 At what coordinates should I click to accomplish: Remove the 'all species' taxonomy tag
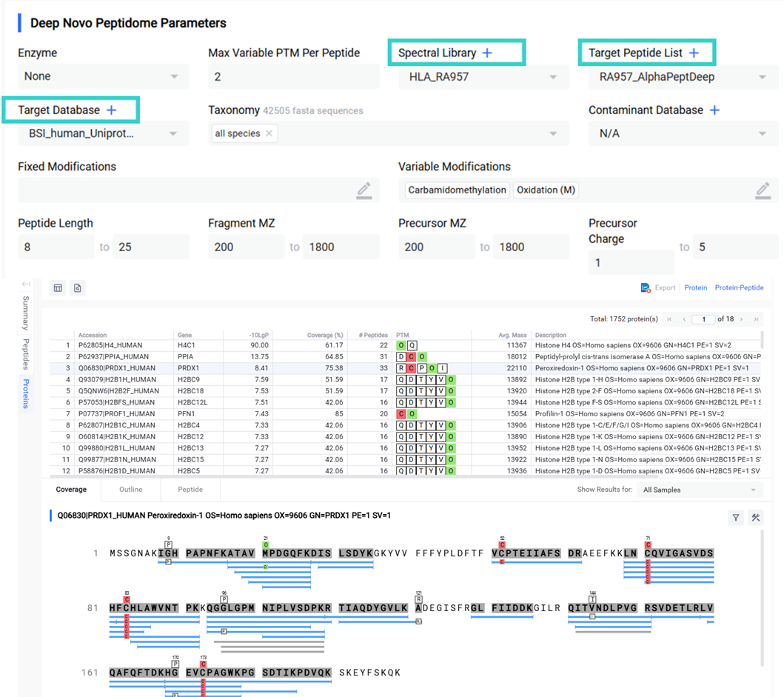269,134
